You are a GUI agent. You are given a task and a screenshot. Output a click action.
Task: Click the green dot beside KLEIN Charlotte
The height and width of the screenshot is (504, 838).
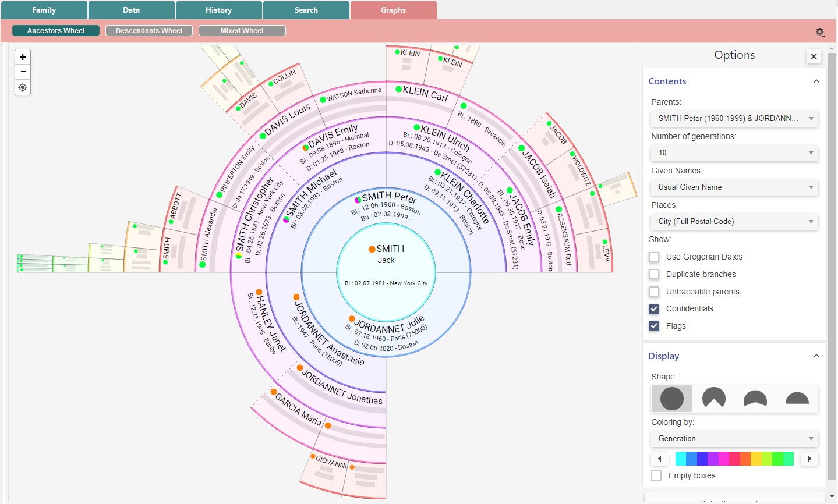[x=437, y=172]
